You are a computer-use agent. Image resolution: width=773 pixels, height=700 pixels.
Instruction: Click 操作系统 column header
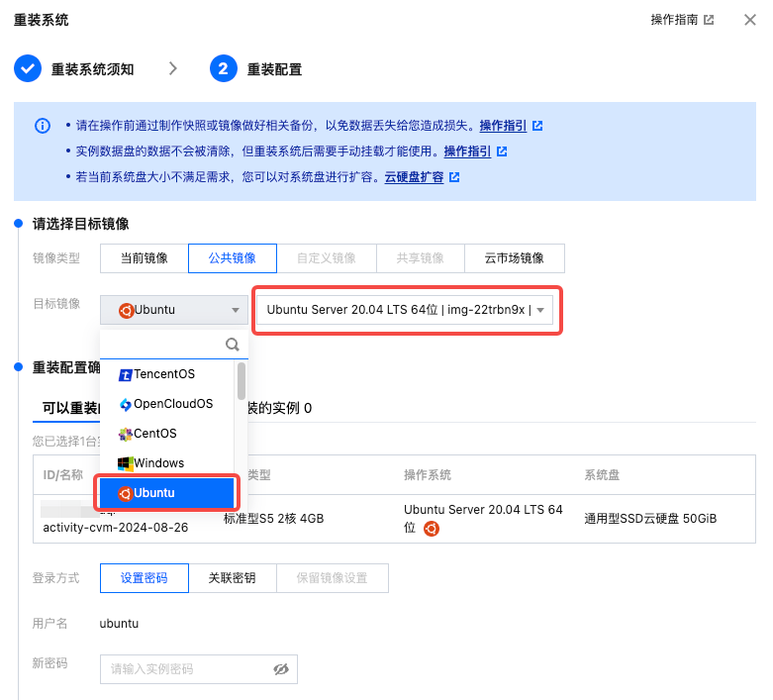(428, 475)
